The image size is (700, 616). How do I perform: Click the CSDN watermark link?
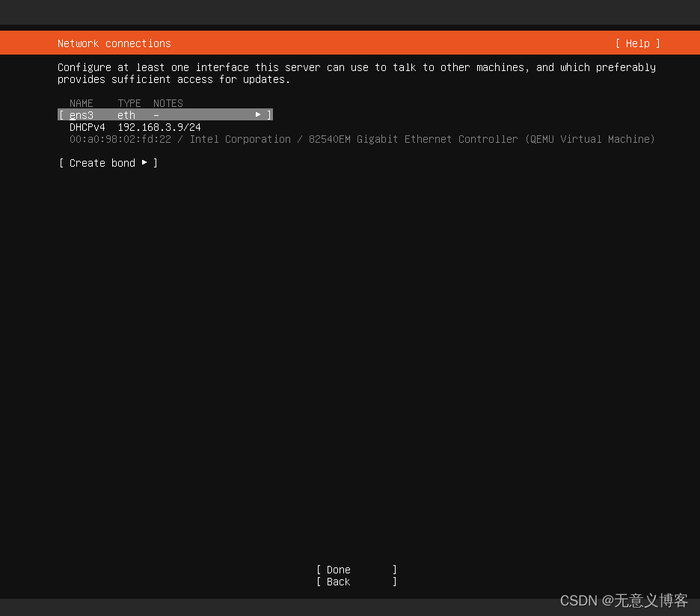tap(623, 600)
